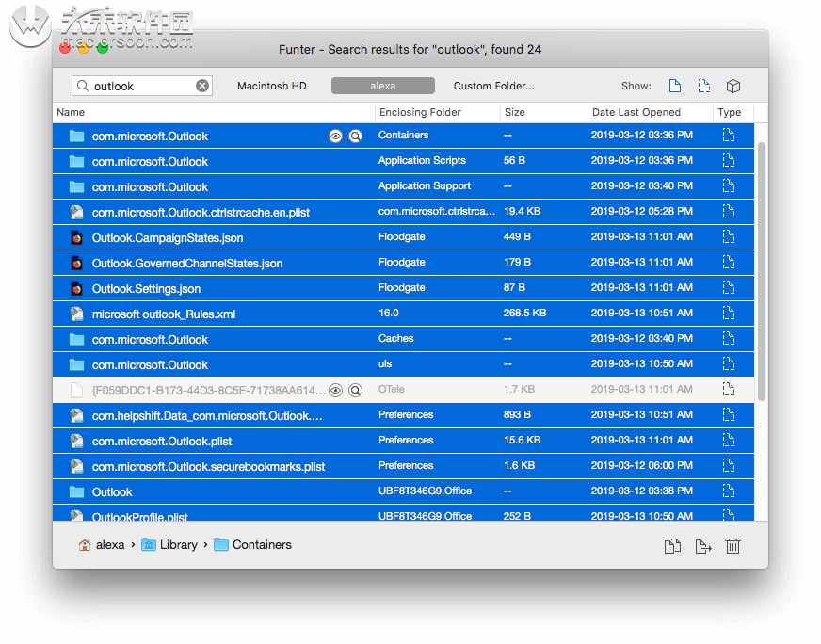Image resolution: width=821 pixels, height=644 pixels.
Task: Click Library in the path bar
Action: click(x=169, y=545)
